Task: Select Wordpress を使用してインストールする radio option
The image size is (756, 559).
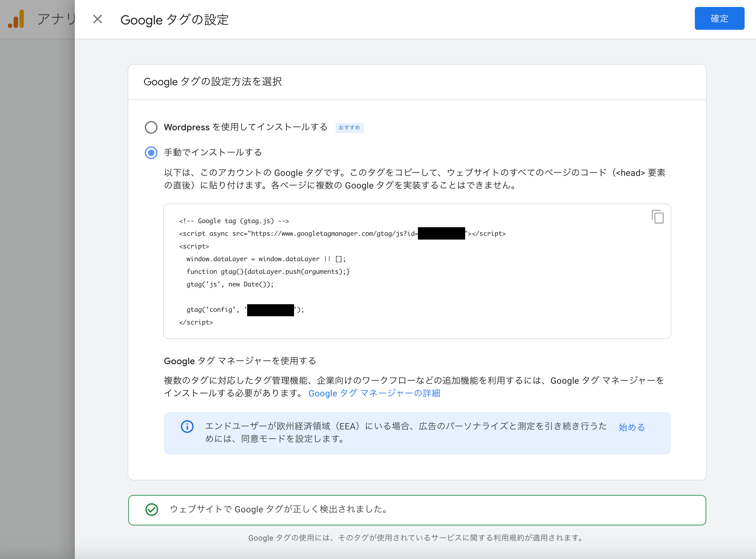Action: pyautogui.click(x=151, y=128)
